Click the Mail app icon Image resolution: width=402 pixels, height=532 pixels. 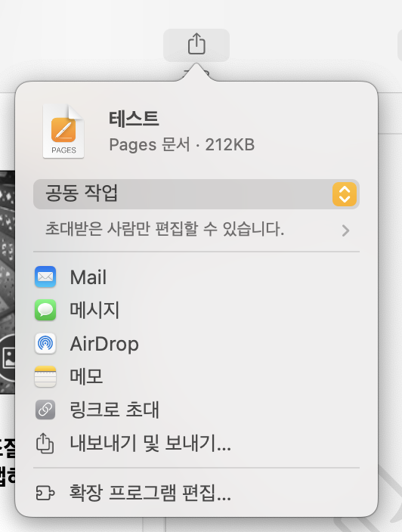(x=45, y=277)
